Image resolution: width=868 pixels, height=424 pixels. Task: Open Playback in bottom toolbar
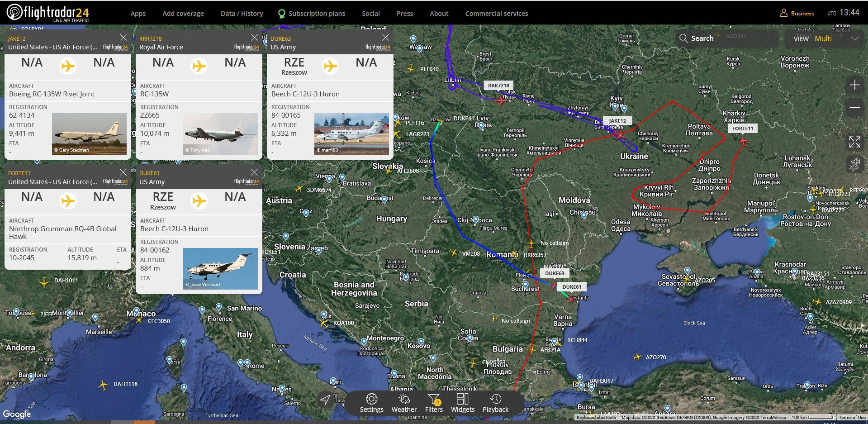(x=495, y=403)
